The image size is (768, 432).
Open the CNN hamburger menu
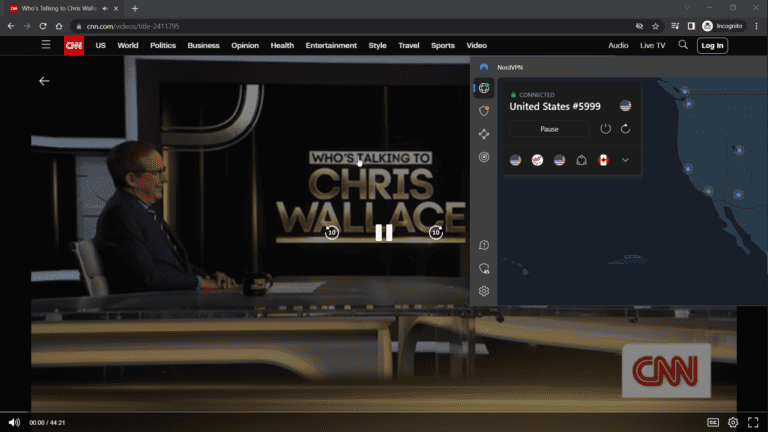pyautogui.click(x=46, y=45)
